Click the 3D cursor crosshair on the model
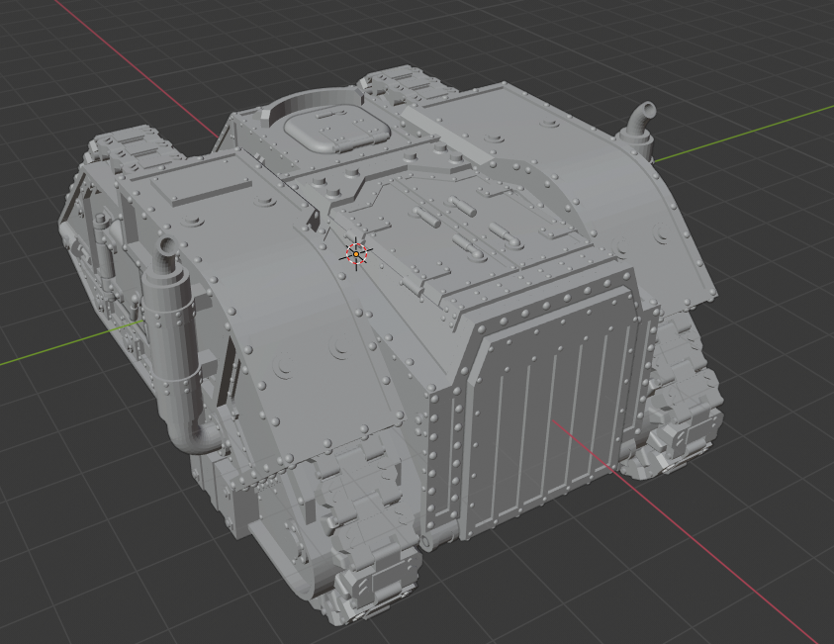 tap(356, 254)
